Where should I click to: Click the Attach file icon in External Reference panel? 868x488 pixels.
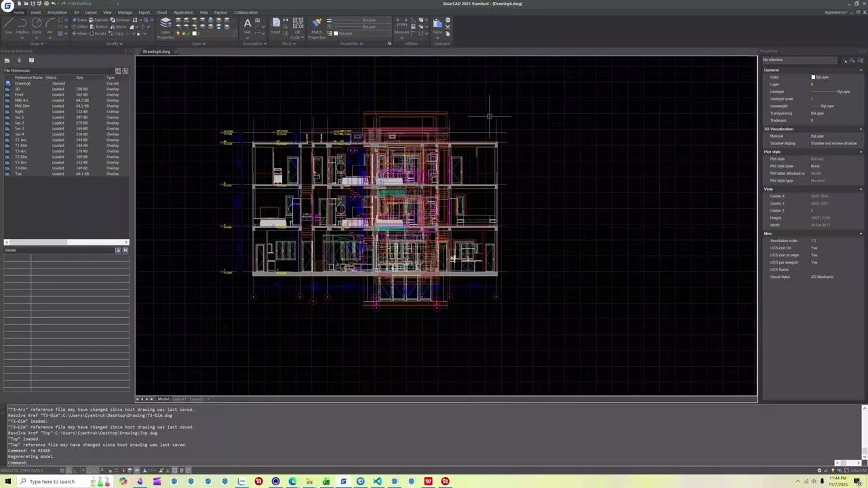7,60
